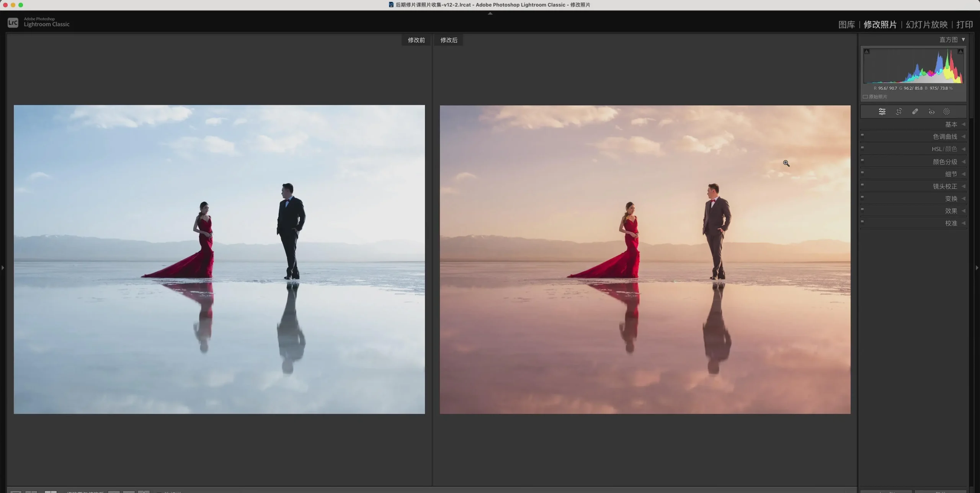Open the Masking circle tool
This screenshot has height=493, width=980.
point(946,112)
